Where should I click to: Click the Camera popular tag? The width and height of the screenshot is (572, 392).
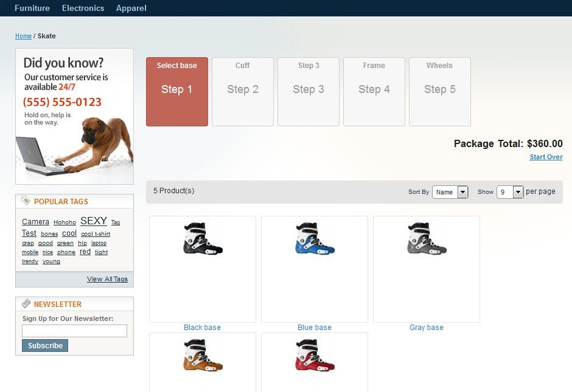tap(35, 222)
